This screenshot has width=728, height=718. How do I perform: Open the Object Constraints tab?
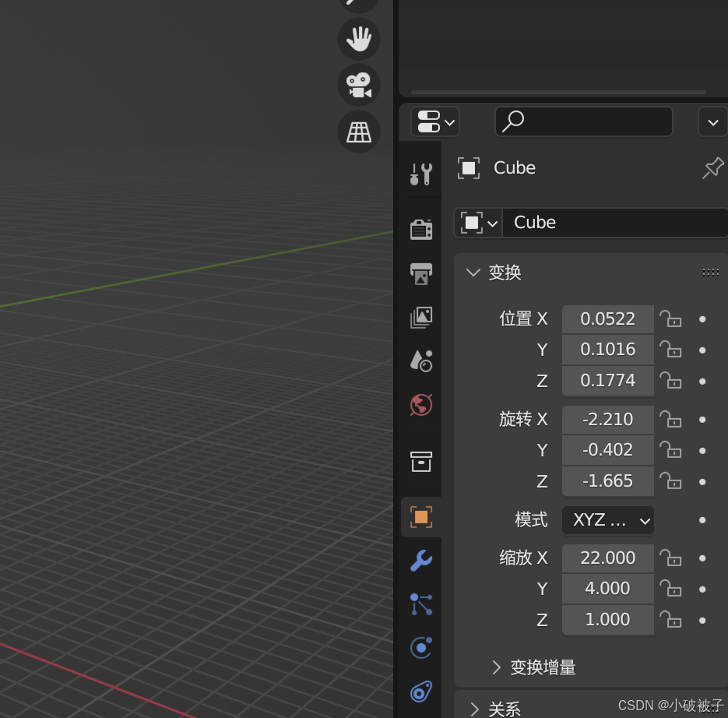421,692
